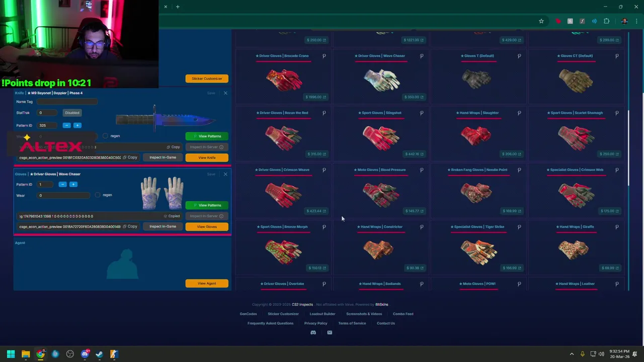Open the Privacy Policy footer link
644x362 pixels.
315,323
